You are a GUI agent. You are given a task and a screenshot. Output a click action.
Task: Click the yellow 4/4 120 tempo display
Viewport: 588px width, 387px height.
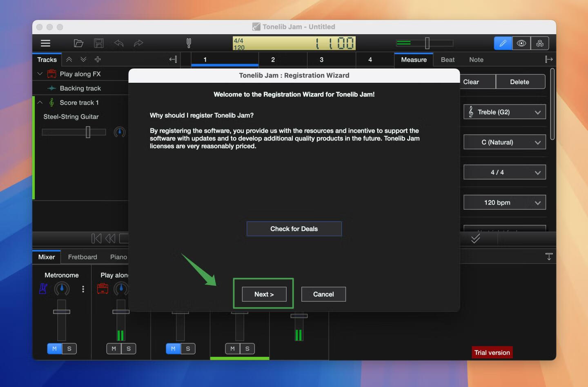coord(294,43)
